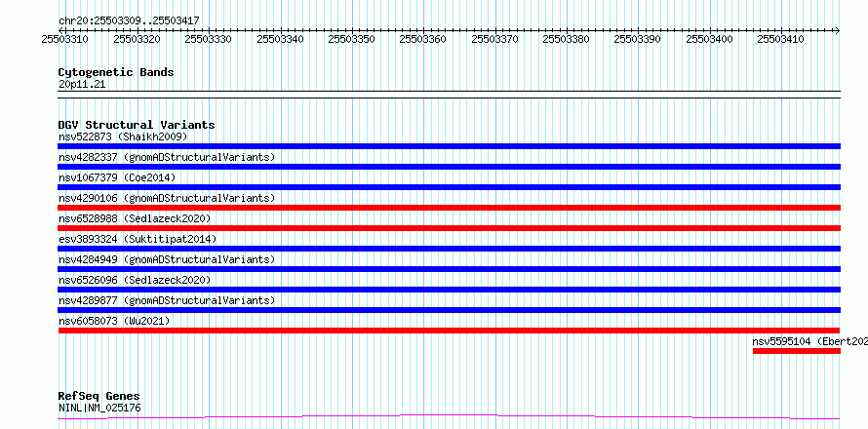The image size is (868, 429).
Task: Select the magenta NINL gene track line
Action: click(x=449, y=417)
